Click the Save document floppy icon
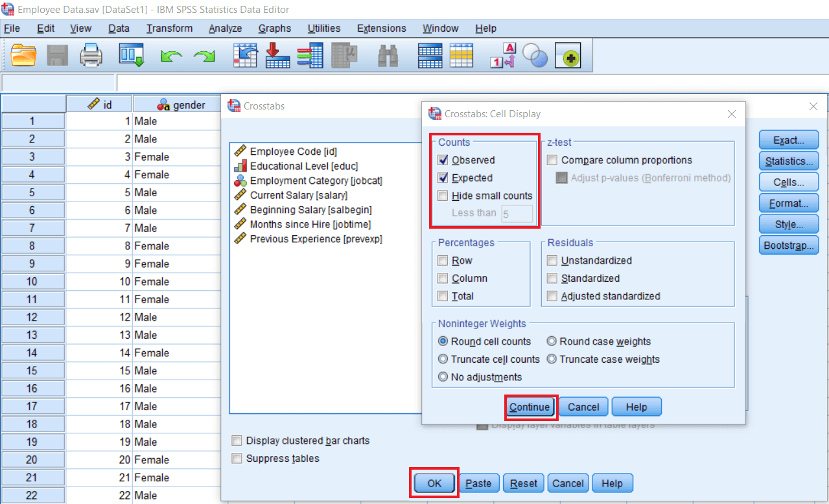This screenshot has width=829, height=504. pos(58,56)
